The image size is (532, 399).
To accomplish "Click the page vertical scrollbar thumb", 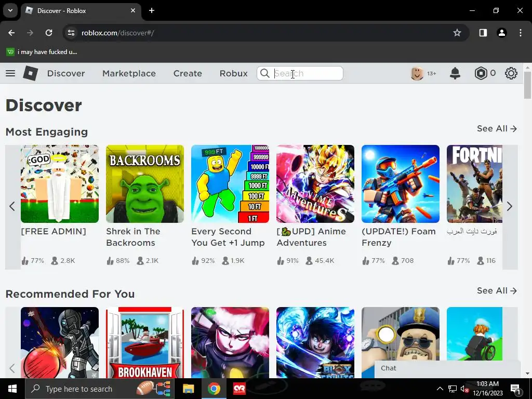I will pyautogui.click(x=527, y=85).
